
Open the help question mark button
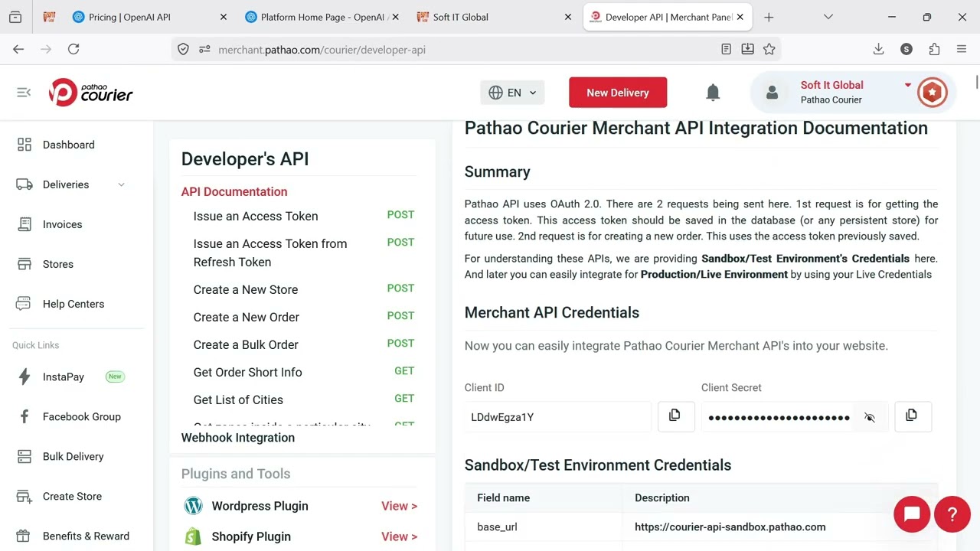coord(952,514)
